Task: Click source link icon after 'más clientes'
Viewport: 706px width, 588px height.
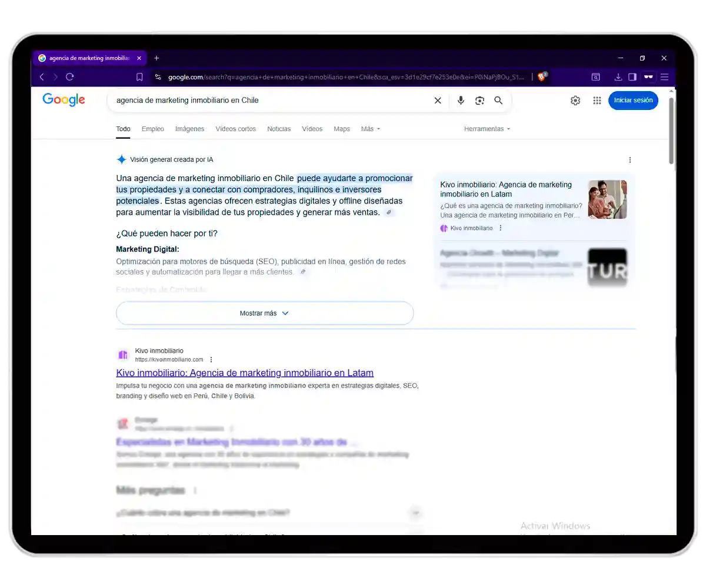Action: click(303, 272)
